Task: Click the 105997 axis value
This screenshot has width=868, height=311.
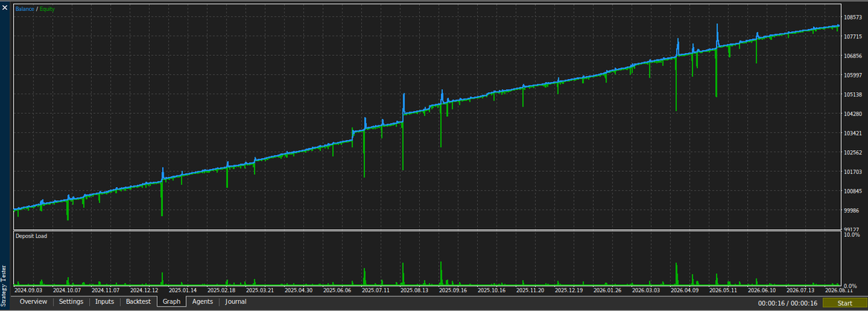Action: click(x=853, y=75)
